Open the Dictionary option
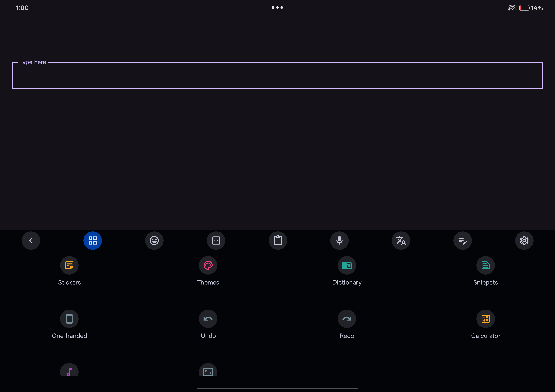Screen dimensions: 555x392 point(347,271)
